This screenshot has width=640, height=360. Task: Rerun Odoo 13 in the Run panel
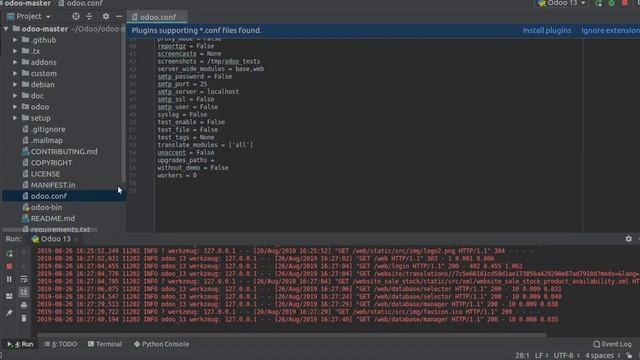pos(9,253)
